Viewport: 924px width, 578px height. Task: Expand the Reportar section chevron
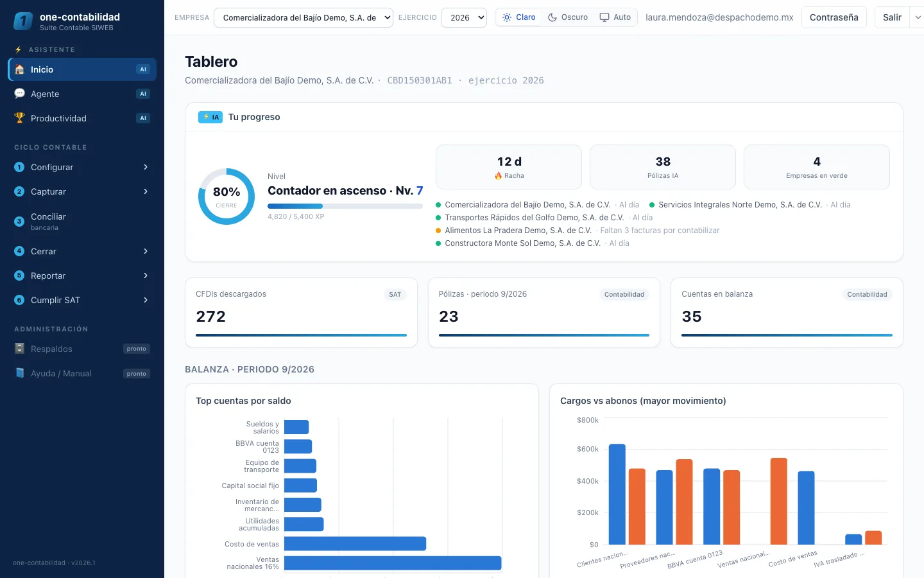click(x=146, y=276)
